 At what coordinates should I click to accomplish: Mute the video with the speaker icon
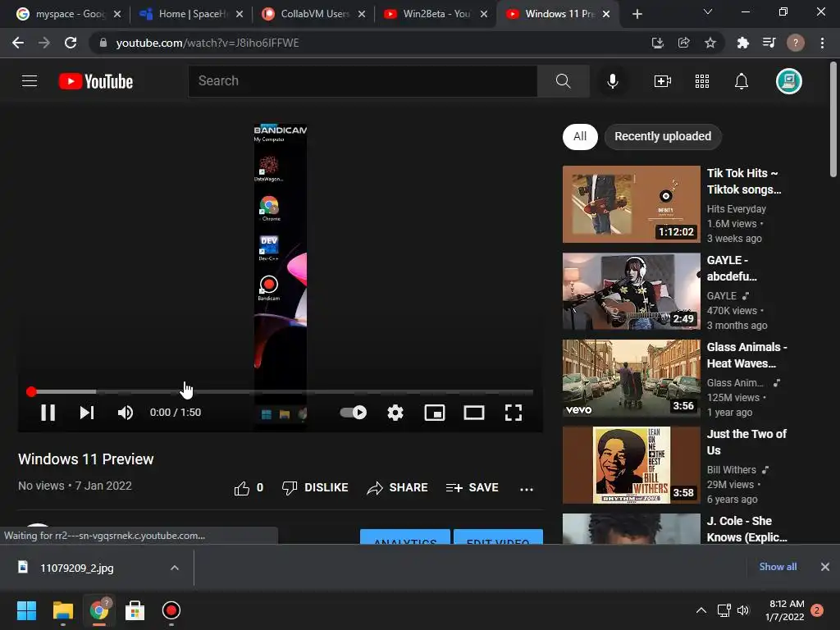point(126,413)
